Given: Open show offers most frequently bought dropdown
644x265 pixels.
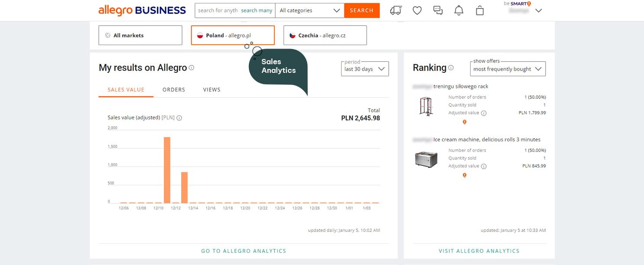Looking at the screenshot, I should [507, 69].
